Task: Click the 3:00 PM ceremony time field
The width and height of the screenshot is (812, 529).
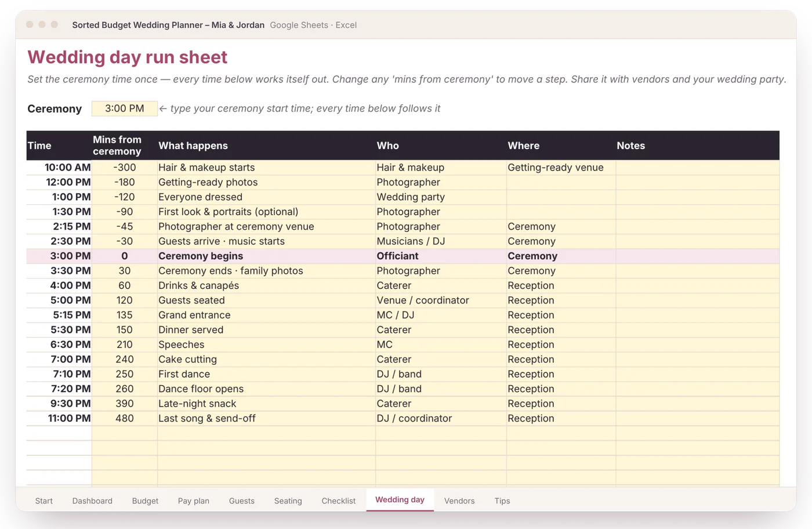Action: point(125,108)
